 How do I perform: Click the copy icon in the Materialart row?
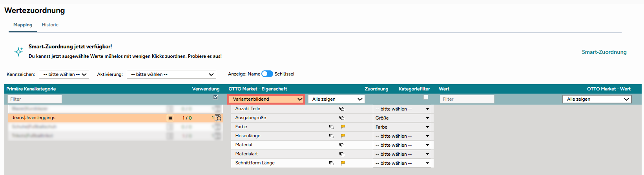pos(342,154)
